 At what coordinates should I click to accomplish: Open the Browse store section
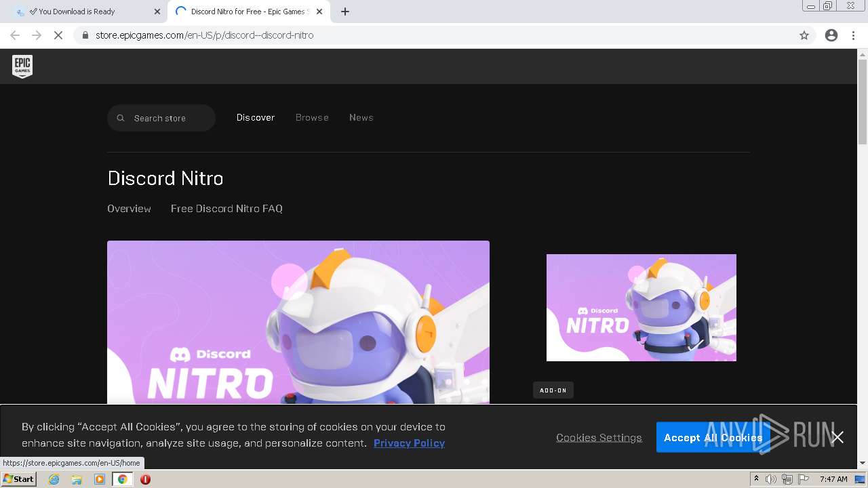(312, 118)
